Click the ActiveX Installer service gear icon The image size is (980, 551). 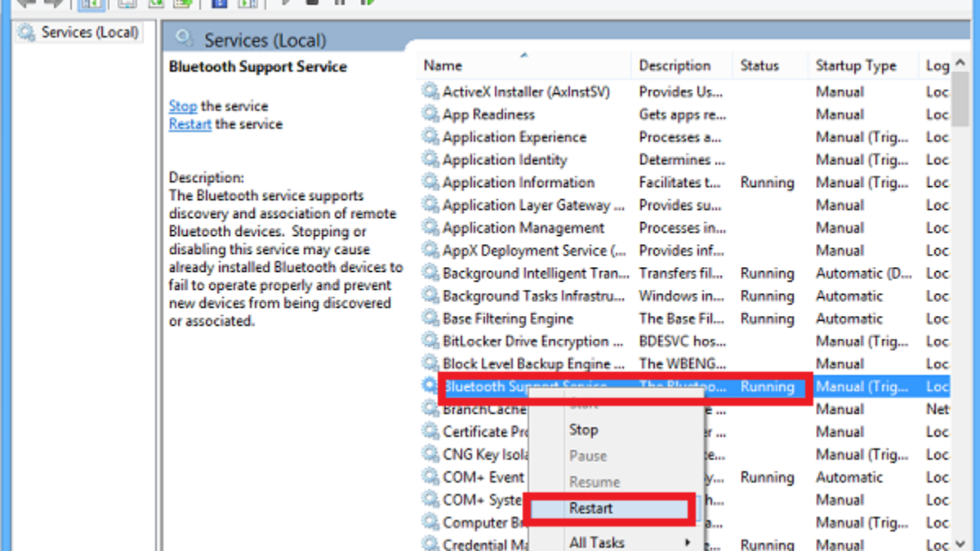pos(430,91)
